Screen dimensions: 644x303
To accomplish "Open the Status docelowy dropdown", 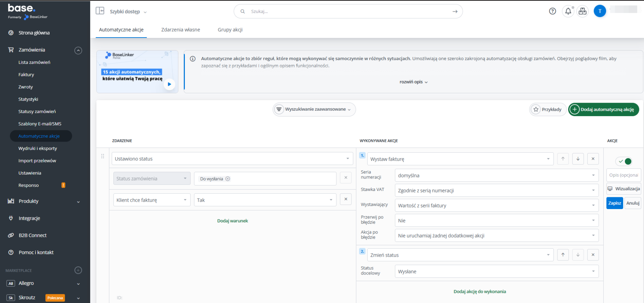I will [x=496, y=271].
